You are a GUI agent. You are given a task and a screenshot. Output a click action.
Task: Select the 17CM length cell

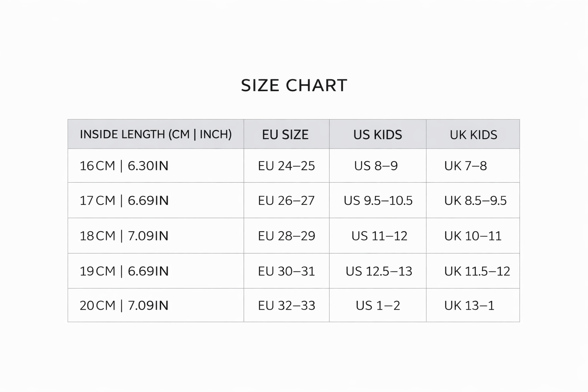point(124,201)
